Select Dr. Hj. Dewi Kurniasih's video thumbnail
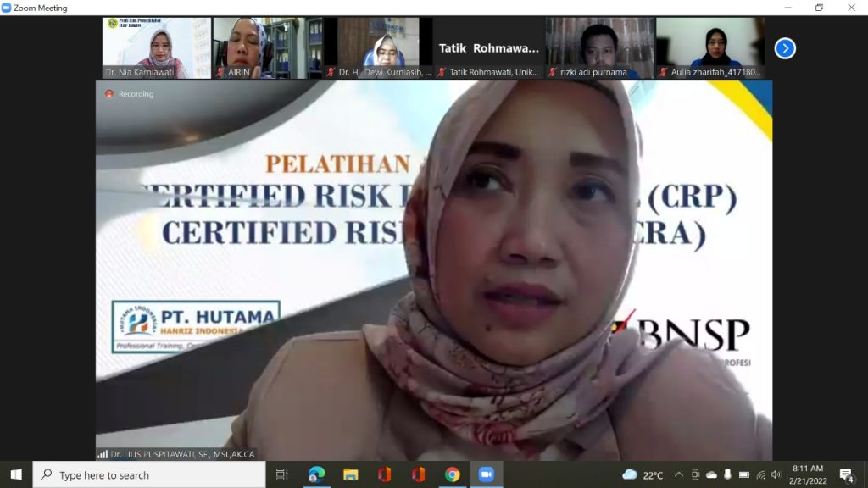This screenshot has height=488, width=868. pyautogui.click(x=379, y=48)
